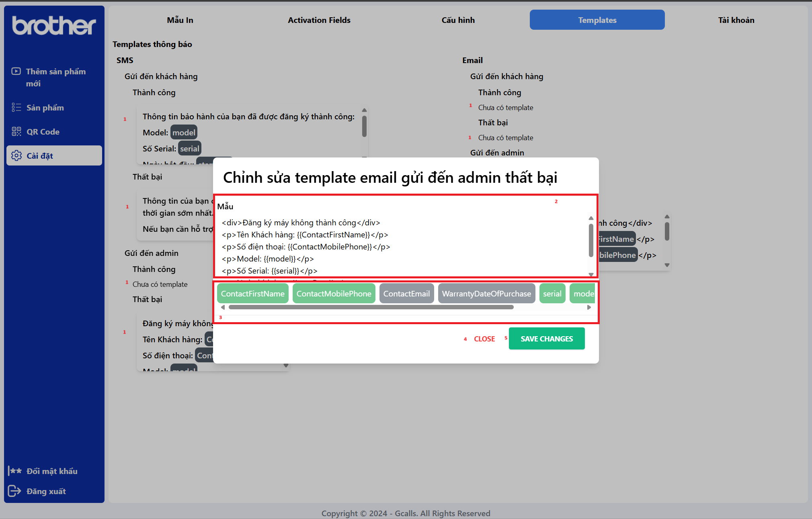The image size is (812, 519).
Task: Insert the ContactEmail variable chip
Action: 406,293
